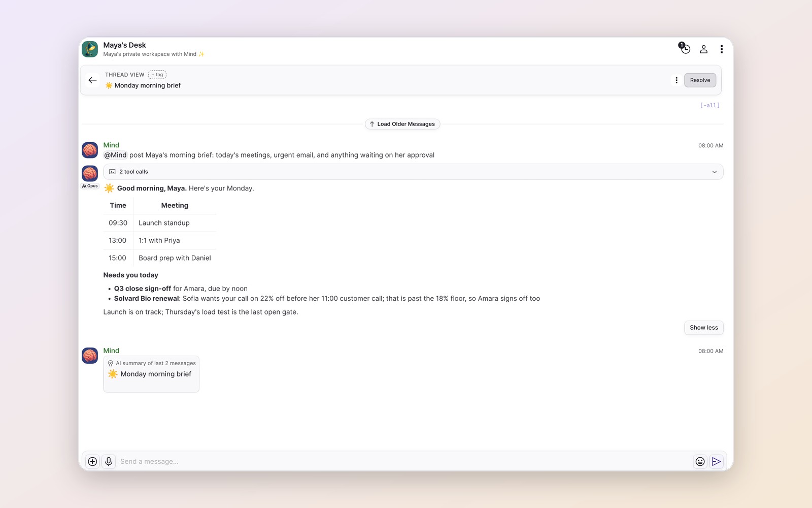The image size is (812, 508).
Task: Start voice input with the microphone icon
Action: click(109, 461)
